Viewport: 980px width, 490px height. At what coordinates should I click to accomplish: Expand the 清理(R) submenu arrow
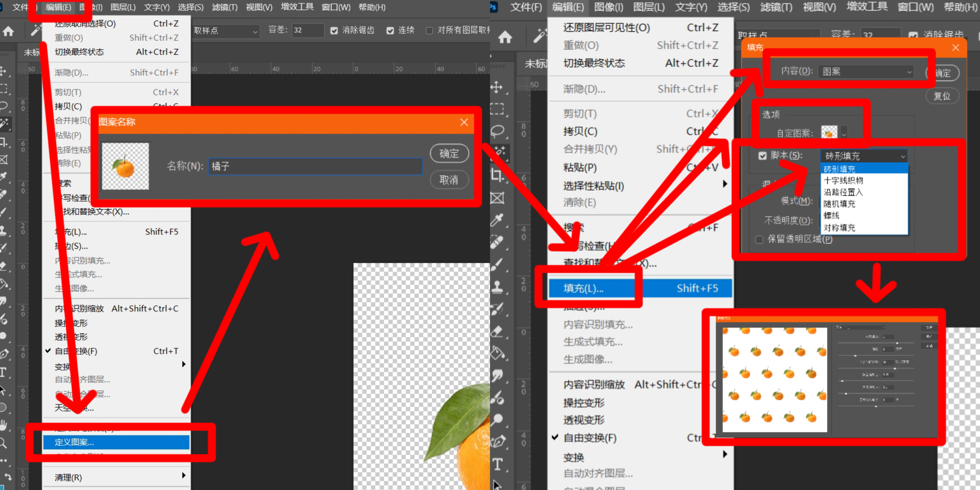(x=184, y=475)
